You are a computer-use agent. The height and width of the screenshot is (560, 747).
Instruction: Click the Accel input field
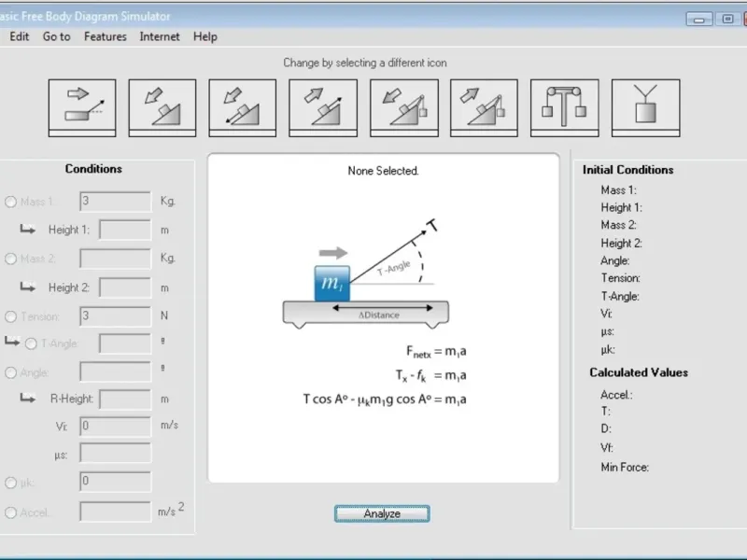[x=115, y=511]
